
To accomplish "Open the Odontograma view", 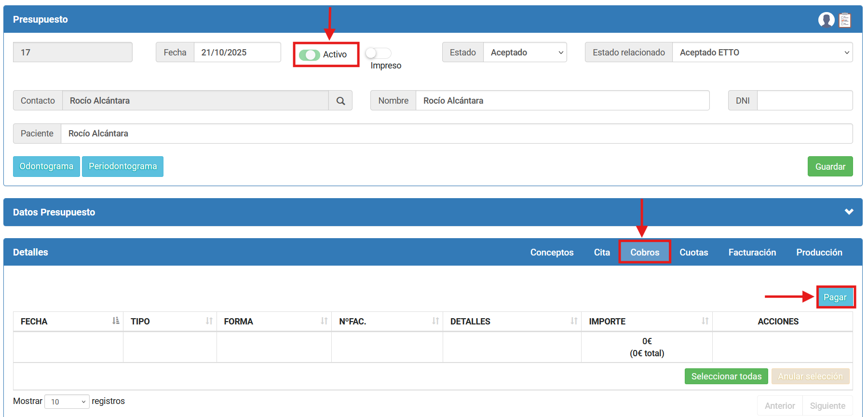I will (46, 167).
